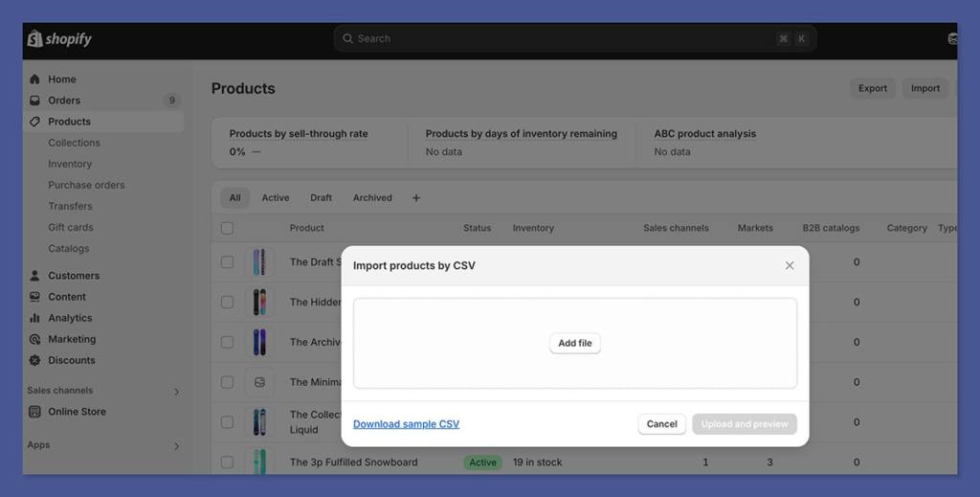980x497 pixels.
Task: Click the Markets column header
Action: [755, 228]
